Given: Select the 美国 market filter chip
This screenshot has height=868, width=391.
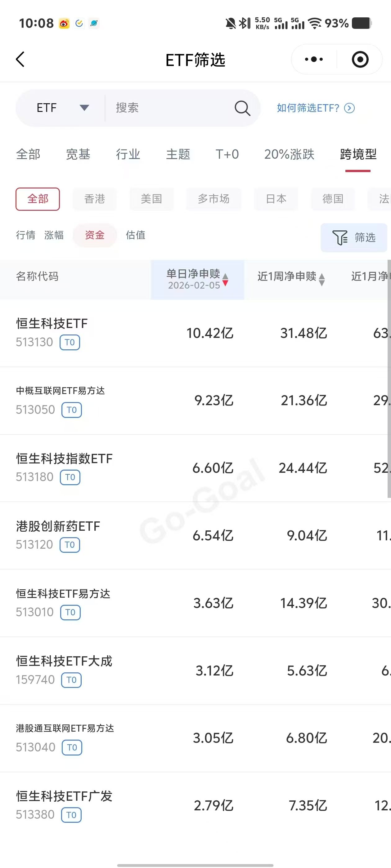Looking at the screenshot, I should coord(151,199).
